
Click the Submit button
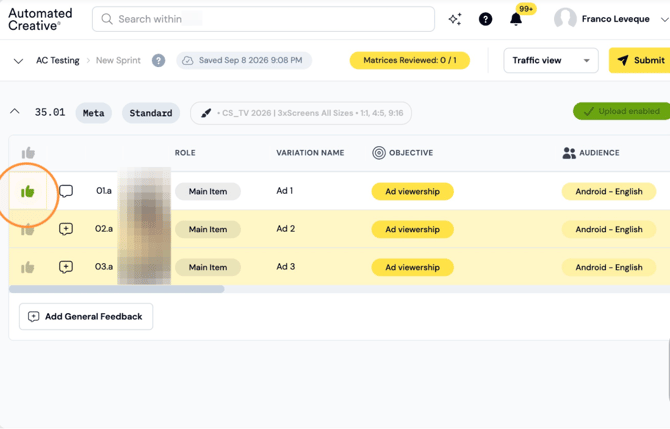pos(640,60)
